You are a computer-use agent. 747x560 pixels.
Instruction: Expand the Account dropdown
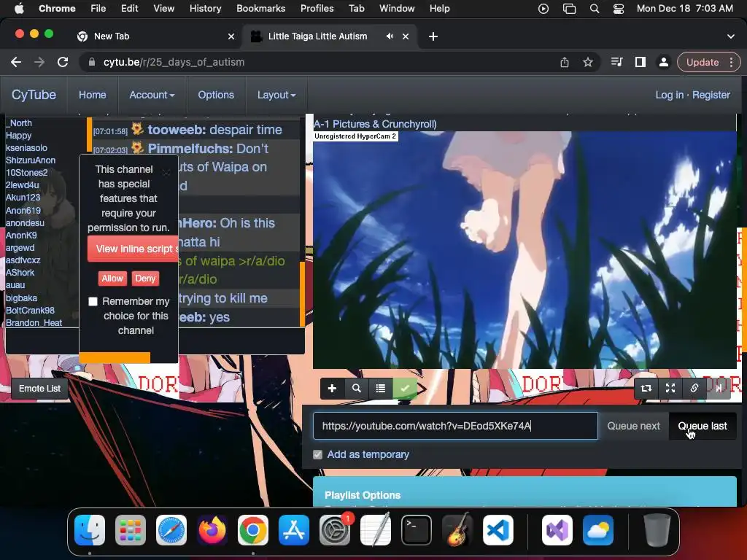(x=152, y=95)
